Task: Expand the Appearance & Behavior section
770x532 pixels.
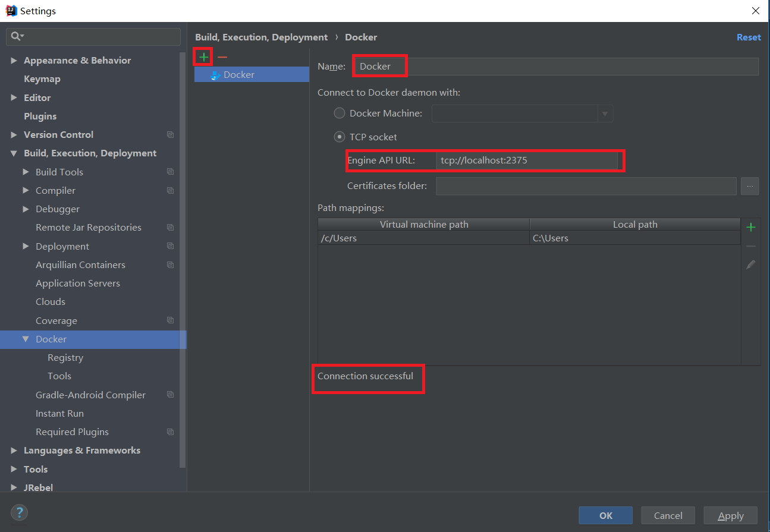Action: pyautogui.click(x=14, y=61)
